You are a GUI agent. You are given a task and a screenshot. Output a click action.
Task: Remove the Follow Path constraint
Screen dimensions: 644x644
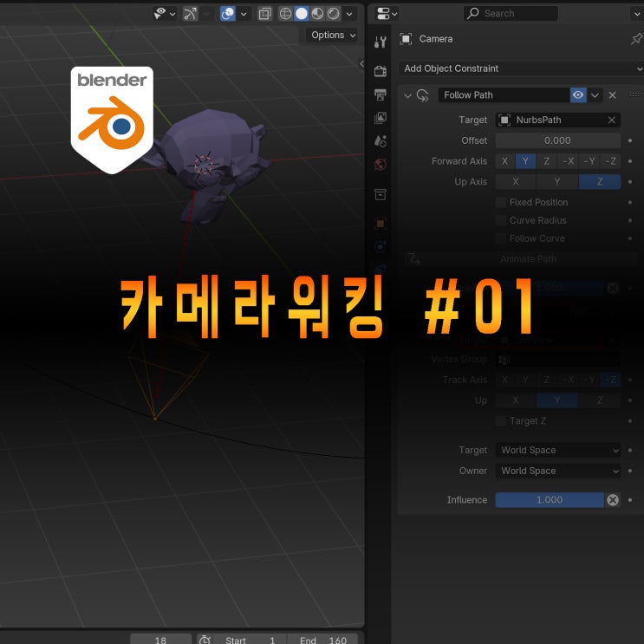pos(612,95)
